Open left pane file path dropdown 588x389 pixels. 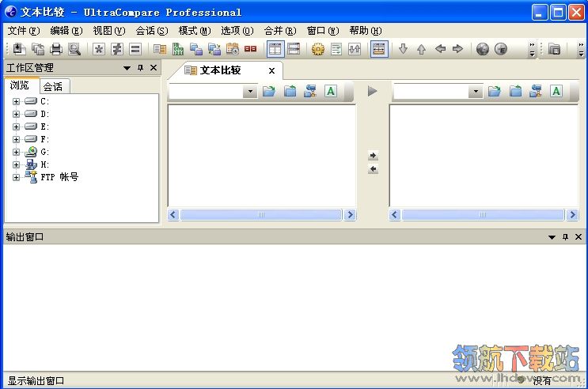tap(250, 91)
